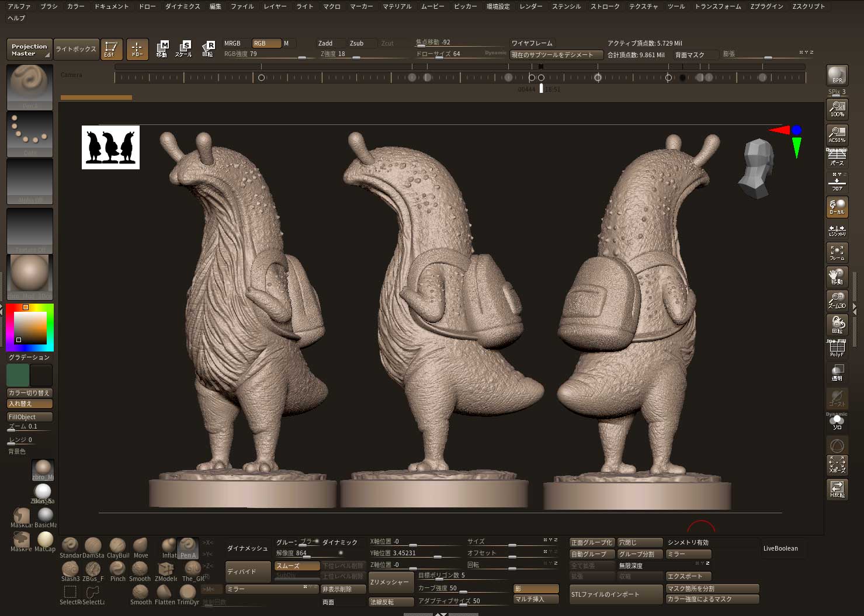Select the DamStandard brush
The image size is (864, 616).
(93, 546)
